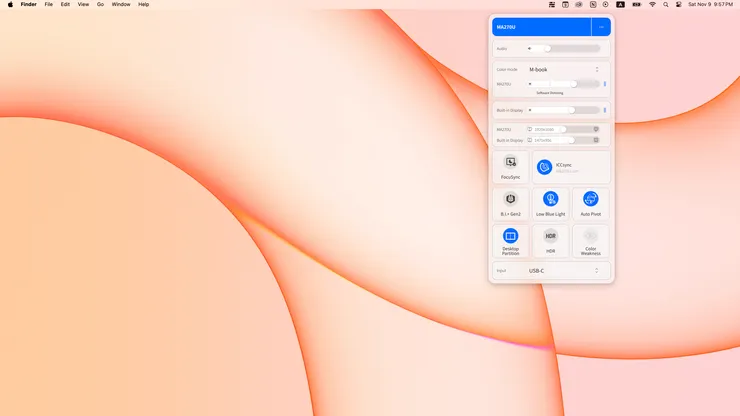Adjust the Audio volume slider
Screen dimensions: 740x416
tap(564, 49)
